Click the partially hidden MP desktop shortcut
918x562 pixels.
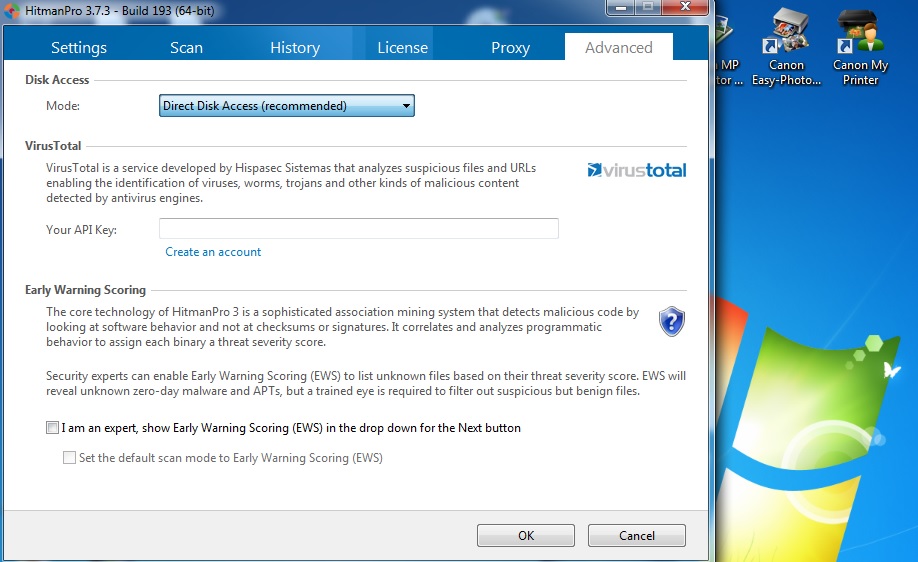pos(728,52)
